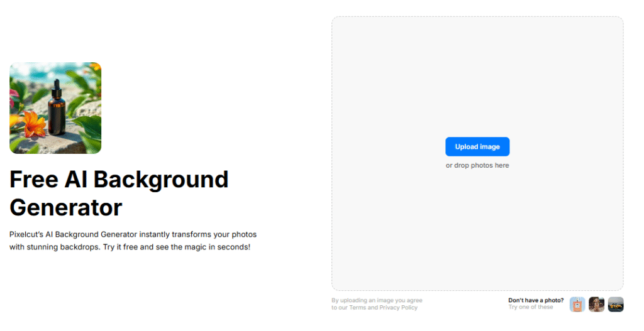Image resolution: width=644 pixels, height=331 pixels.
Task: Click the word "Generator" in the heading
Action: coord(65,207)
